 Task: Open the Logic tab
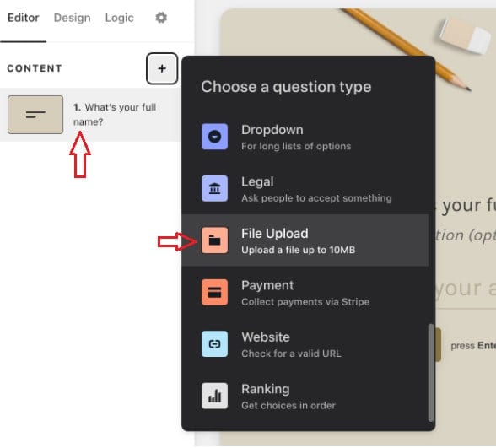[120, 18]
